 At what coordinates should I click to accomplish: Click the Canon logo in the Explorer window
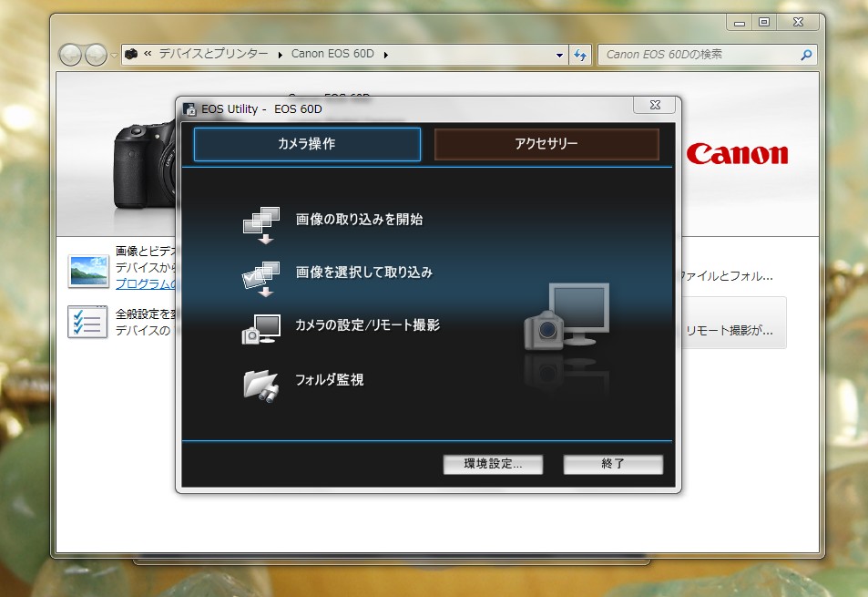click(x=737, y=154)
